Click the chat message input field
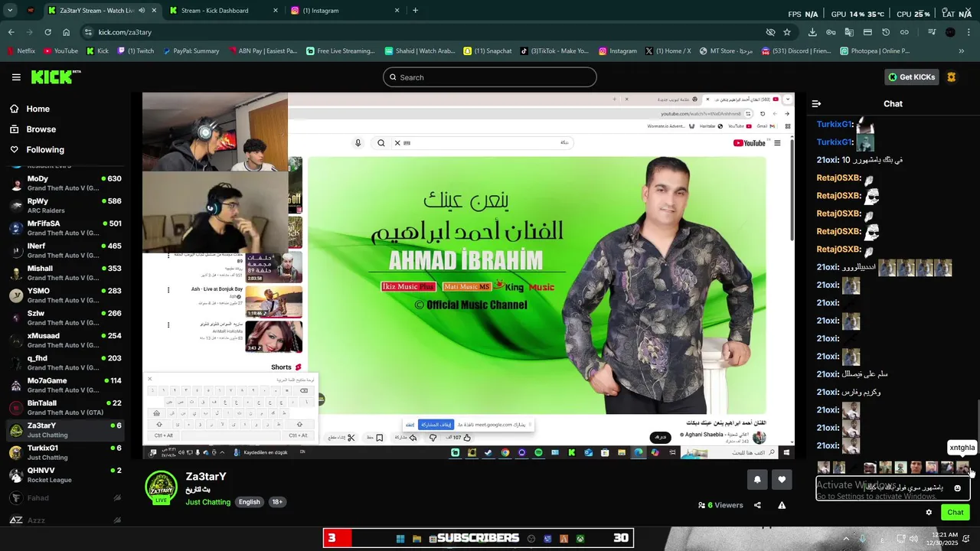Screen dimensions: 980x551 (893, 488)
